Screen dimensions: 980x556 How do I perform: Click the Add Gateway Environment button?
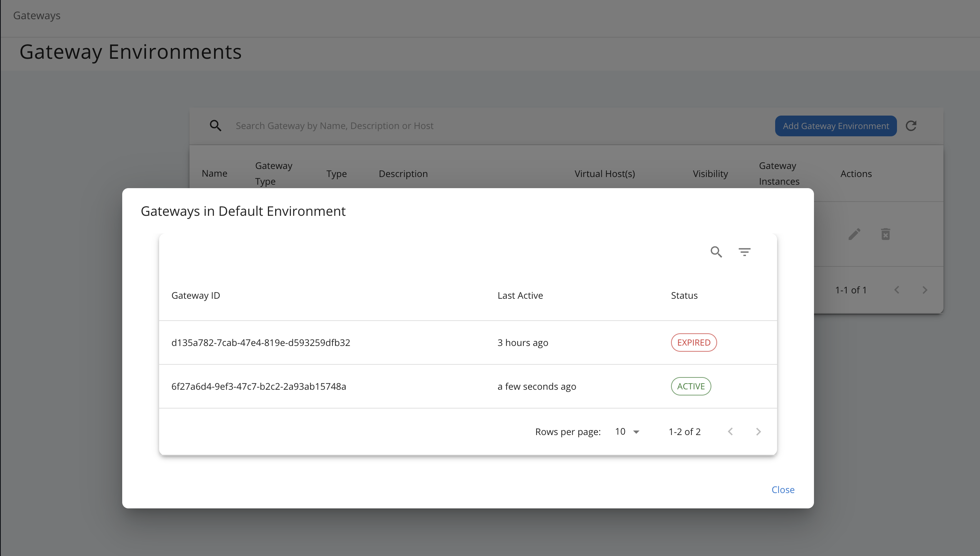(835, 126)
